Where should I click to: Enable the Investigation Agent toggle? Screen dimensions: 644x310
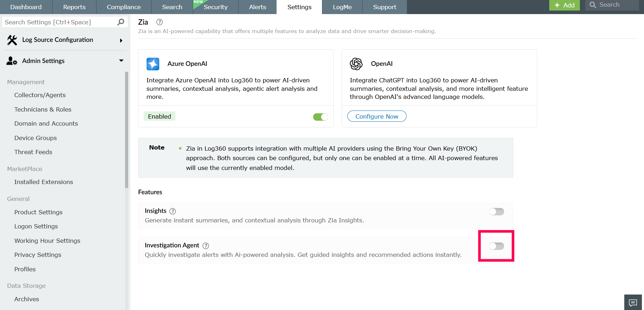coord(497,246)
